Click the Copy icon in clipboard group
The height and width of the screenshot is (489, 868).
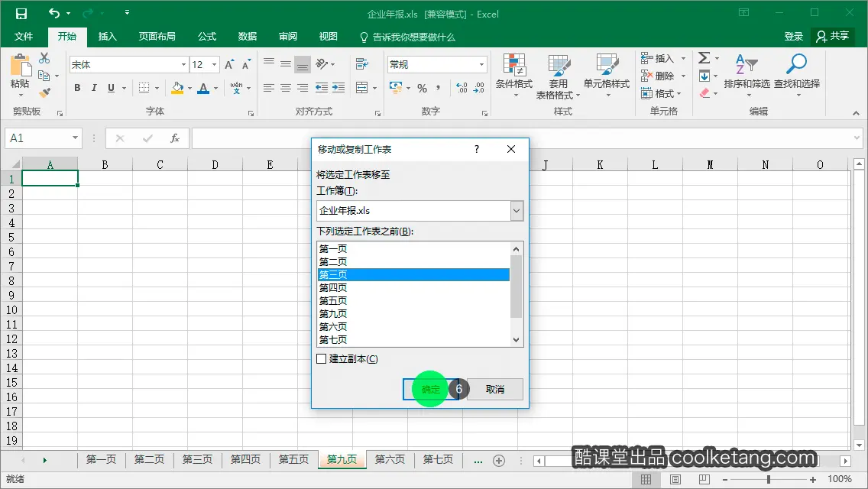[44, 76]
